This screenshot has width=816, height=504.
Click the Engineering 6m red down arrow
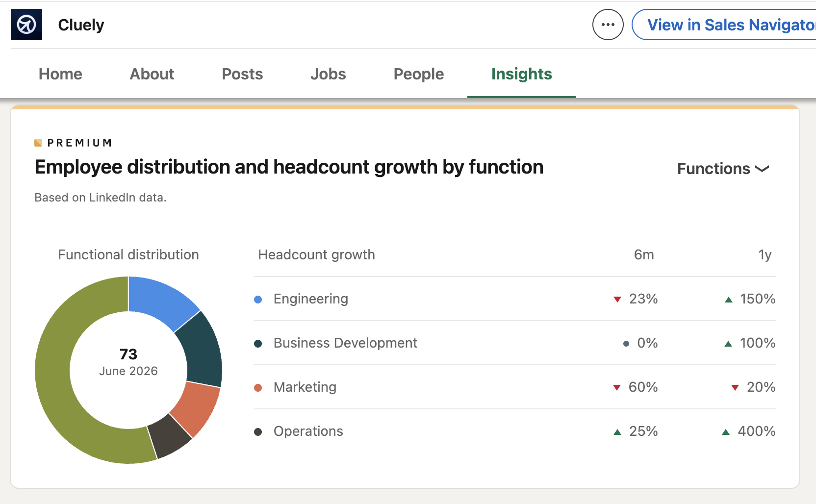[617, 299]
